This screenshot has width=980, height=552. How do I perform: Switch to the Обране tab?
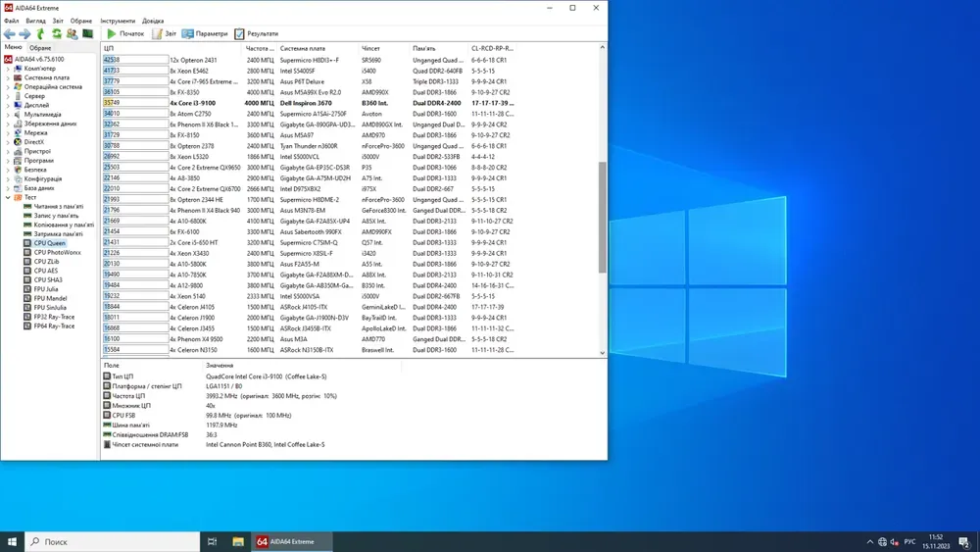40,47
